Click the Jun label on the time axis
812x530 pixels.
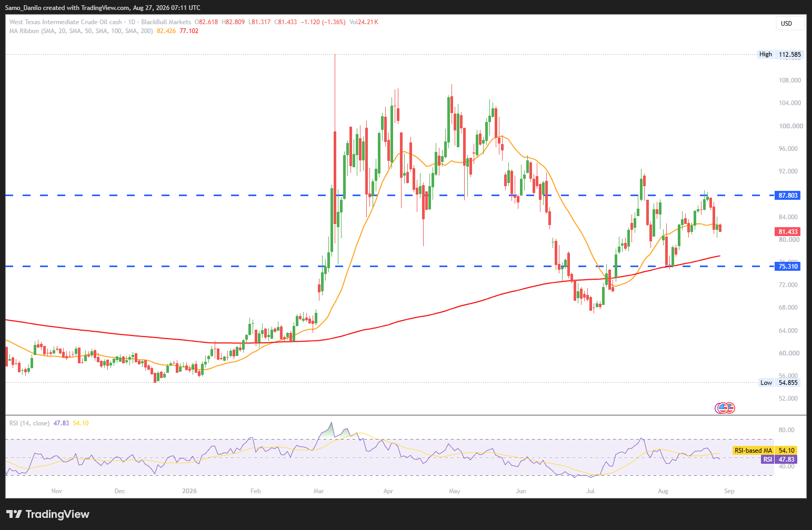(x=521, y=491)
